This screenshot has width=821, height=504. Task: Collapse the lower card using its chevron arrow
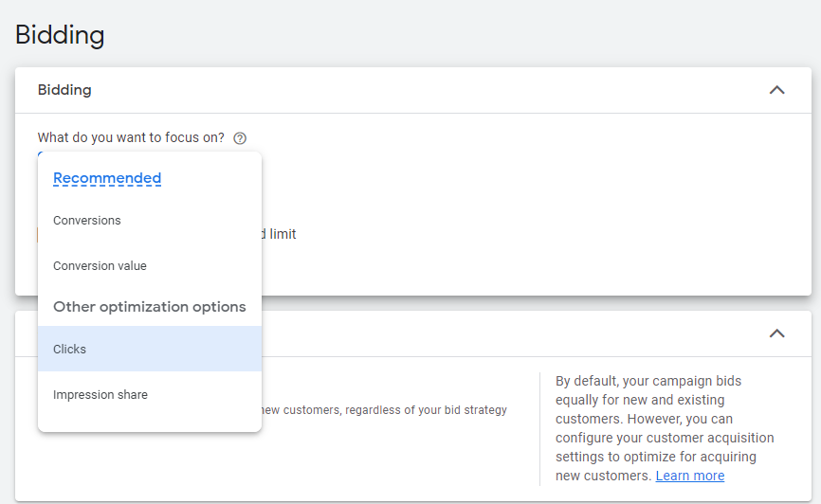776,333
